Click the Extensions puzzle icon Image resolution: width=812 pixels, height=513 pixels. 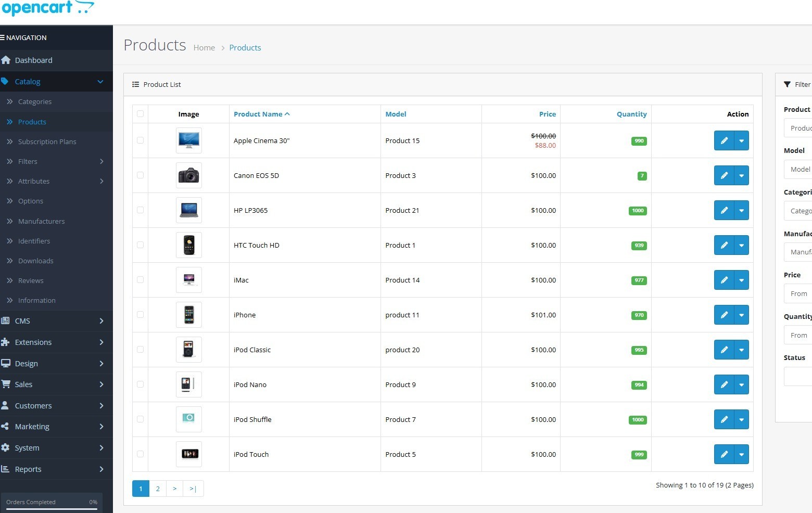pyautogui.click(x=5, y=342)
